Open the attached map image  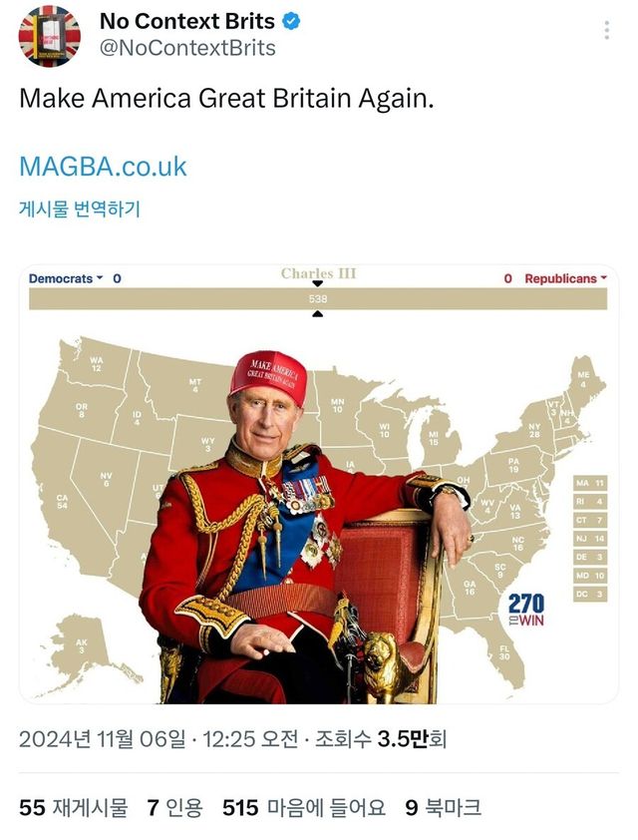click(318, 484)
